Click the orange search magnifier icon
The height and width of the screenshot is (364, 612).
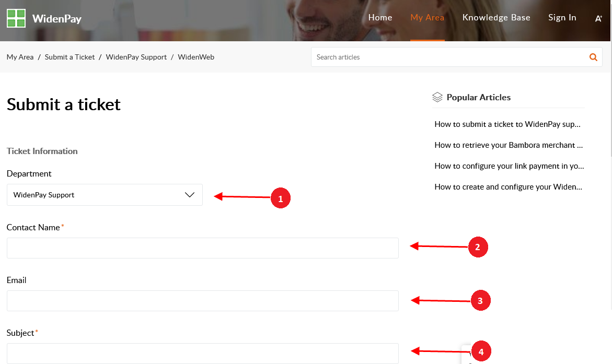coord(593,57)
